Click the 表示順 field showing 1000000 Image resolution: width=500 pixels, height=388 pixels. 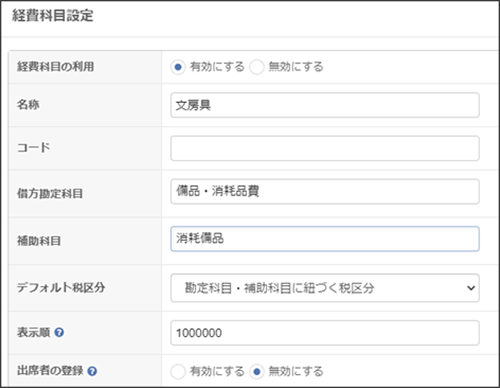click(x=325, y=333)
